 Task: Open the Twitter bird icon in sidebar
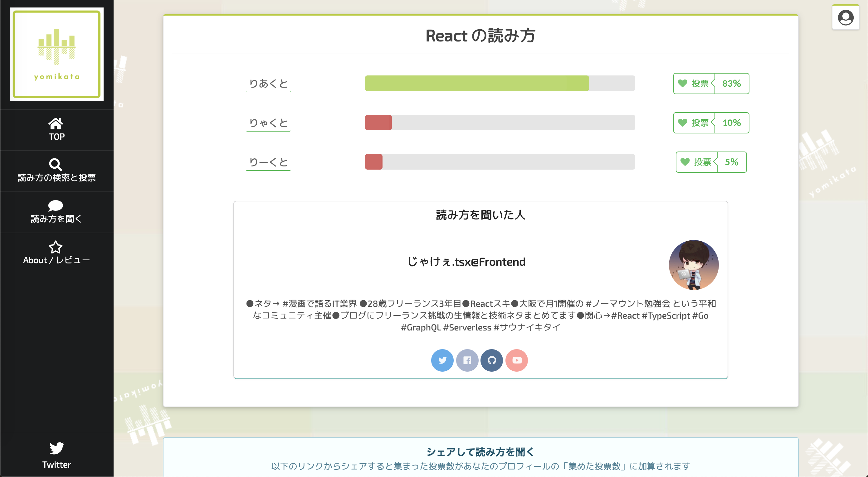coord(56,448)
